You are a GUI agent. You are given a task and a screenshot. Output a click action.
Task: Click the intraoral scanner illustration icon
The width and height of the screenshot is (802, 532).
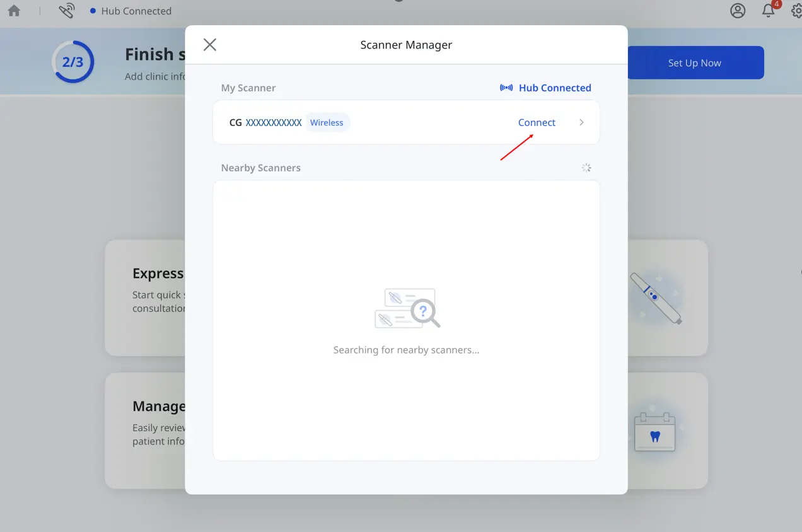pyautogui.click(x=656, y=298)
